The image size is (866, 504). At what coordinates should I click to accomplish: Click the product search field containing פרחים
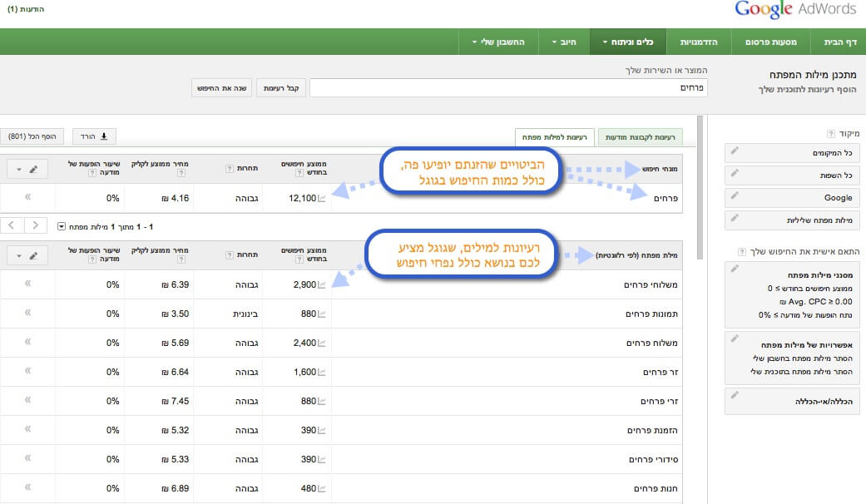507,87
